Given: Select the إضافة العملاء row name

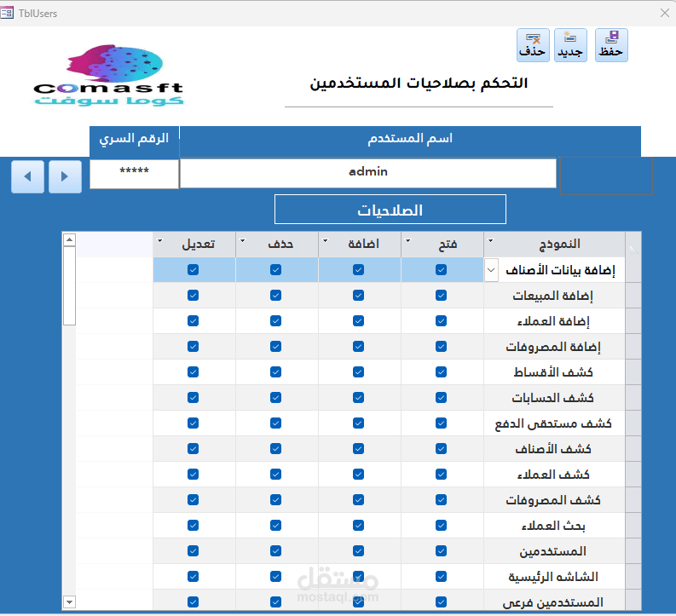Looking at the screenshot, I should 553,321.
